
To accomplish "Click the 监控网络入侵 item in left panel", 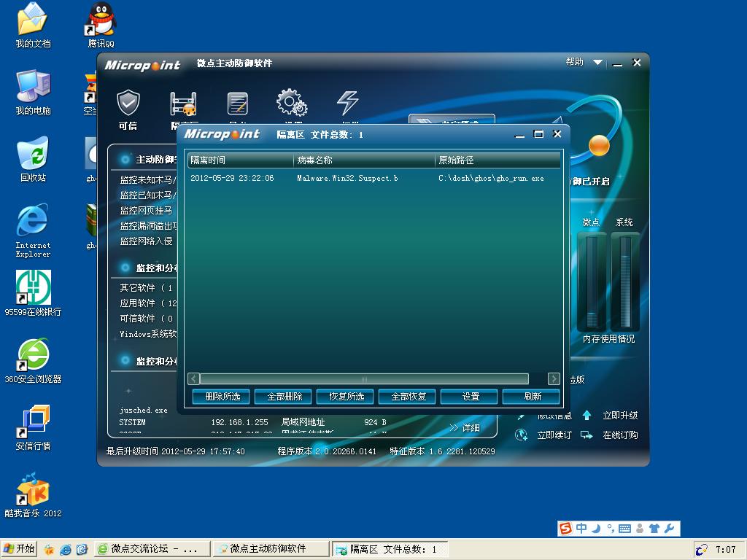I will [146, 241].
